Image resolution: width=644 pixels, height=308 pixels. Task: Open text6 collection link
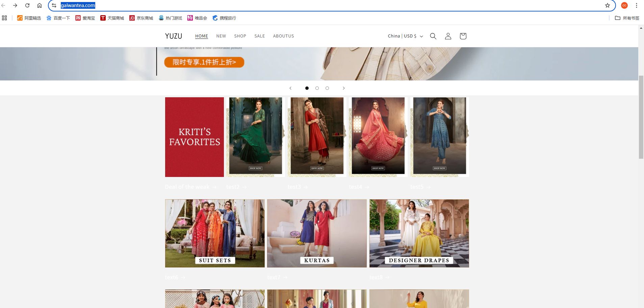click(x=175, y=277)
